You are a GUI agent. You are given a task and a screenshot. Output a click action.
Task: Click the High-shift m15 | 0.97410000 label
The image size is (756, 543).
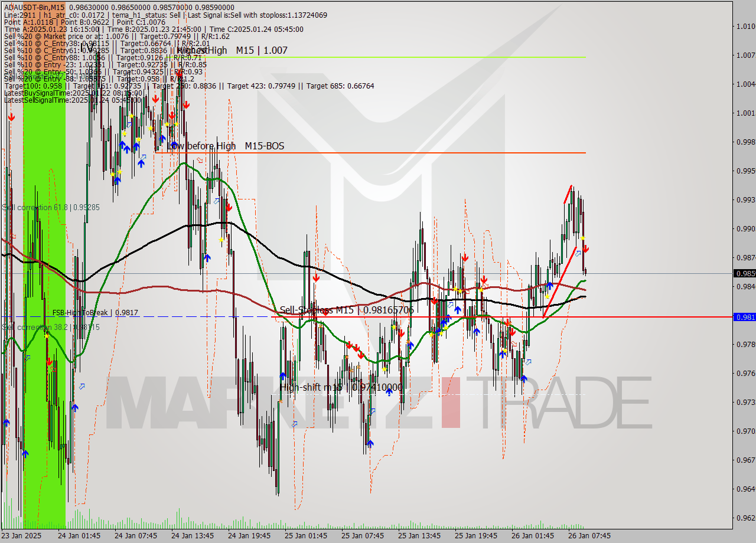[x=341, y=387]
